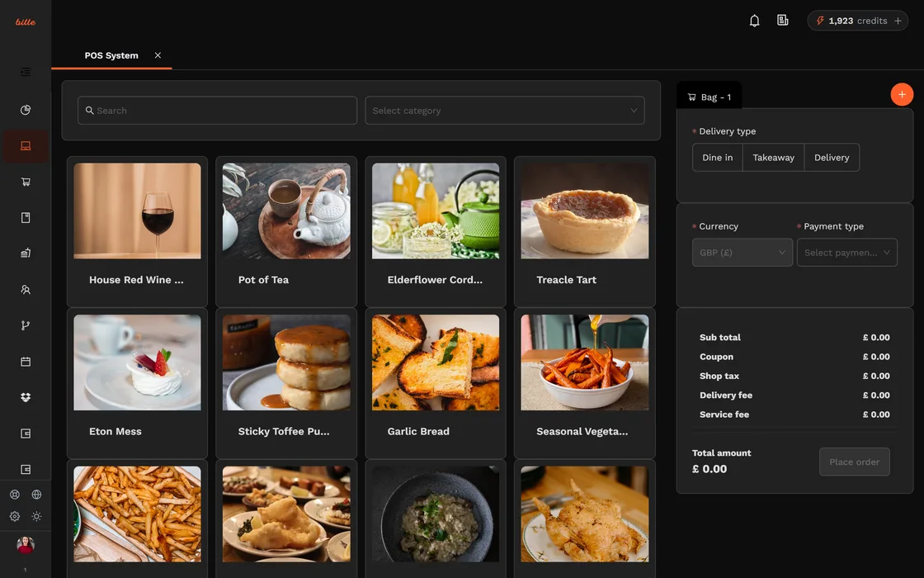Image resolution: width=924 pixels, height=578 pixels.
Task: Add Treacle Tart product card
Action: (x=584, y=231)
